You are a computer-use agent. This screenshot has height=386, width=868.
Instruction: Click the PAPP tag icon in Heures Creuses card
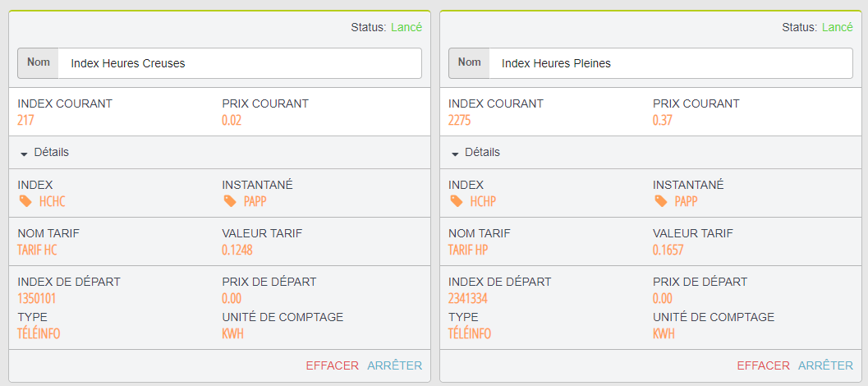point(229,201)
